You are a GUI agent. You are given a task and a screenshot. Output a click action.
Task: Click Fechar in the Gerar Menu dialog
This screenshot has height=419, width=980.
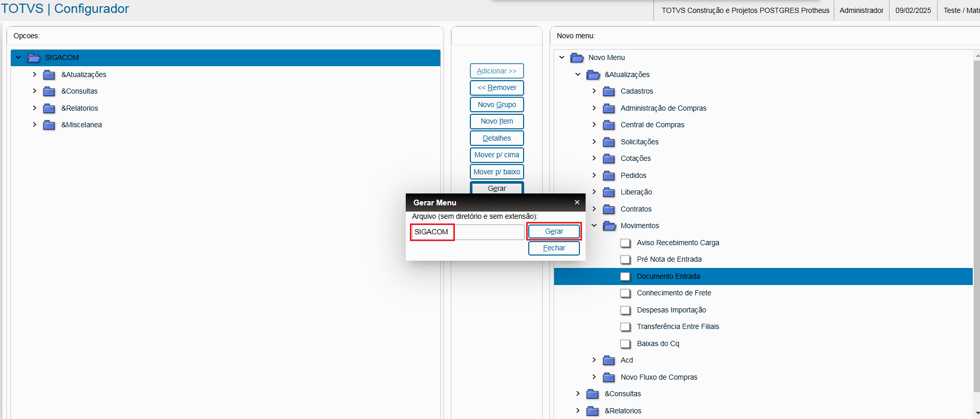tap(554, 248)
